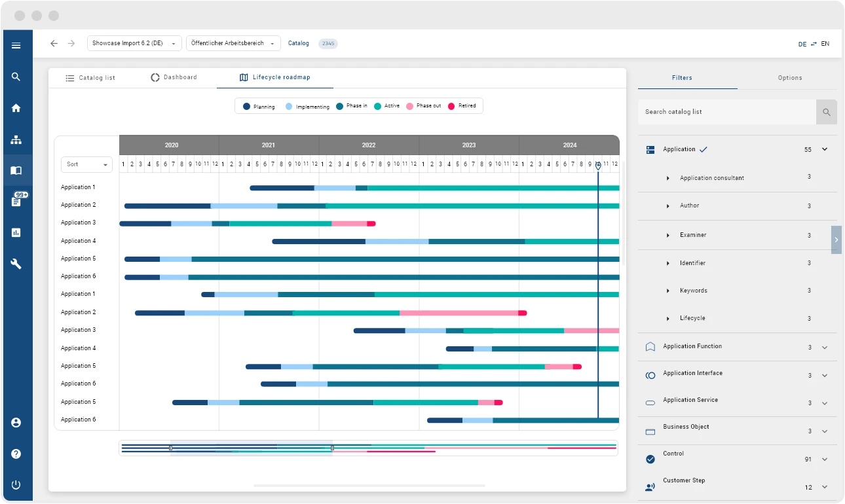Open the reports chart icon in the sidebar
The width and height of the screenshot is (845, 504).
16,232
